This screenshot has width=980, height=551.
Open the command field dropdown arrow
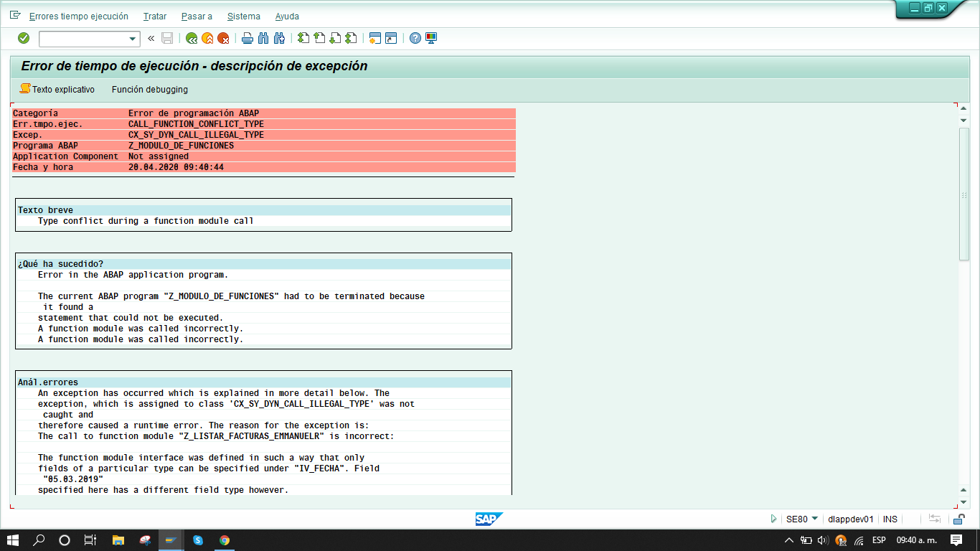click(x=133, y=39)
